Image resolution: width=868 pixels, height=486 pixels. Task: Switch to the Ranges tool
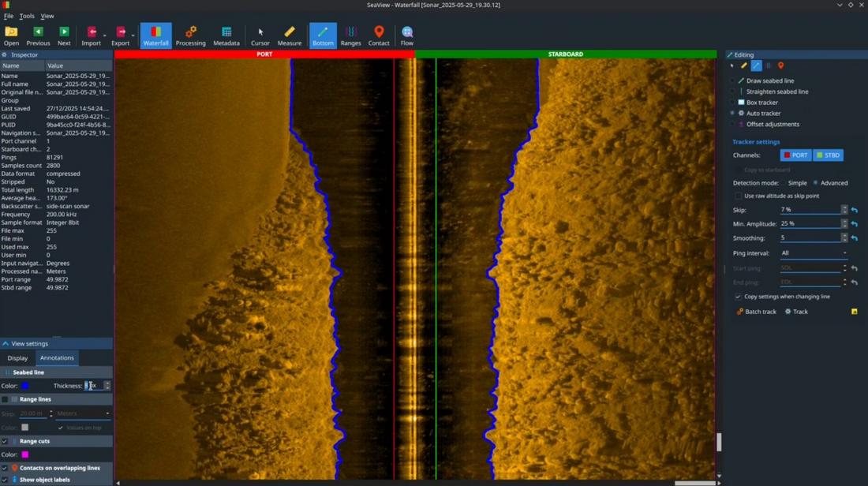[350, 36]
